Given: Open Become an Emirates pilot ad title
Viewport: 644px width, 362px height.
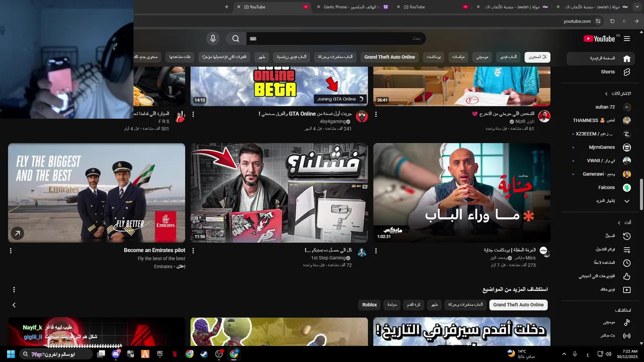Looking at the screenshot, I should (x=154, y=250).
